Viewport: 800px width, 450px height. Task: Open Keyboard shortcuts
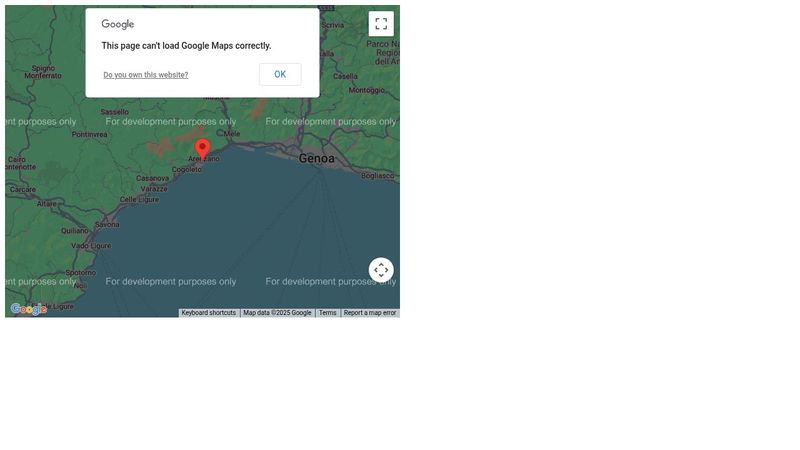pos(208,313)
